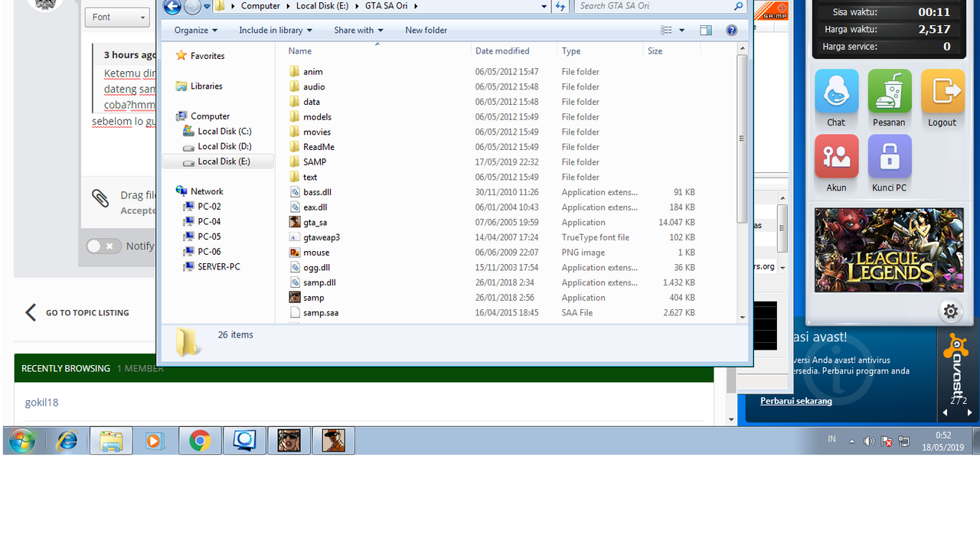Click the volume icon in system tray
Viewport: 980px width, 551px height.
[x=869, y=442]
